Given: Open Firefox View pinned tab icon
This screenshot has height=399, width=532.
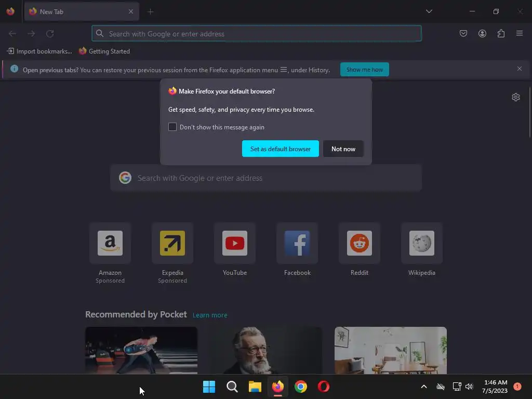Looking at the screenshot, I should tap(10, 11).
